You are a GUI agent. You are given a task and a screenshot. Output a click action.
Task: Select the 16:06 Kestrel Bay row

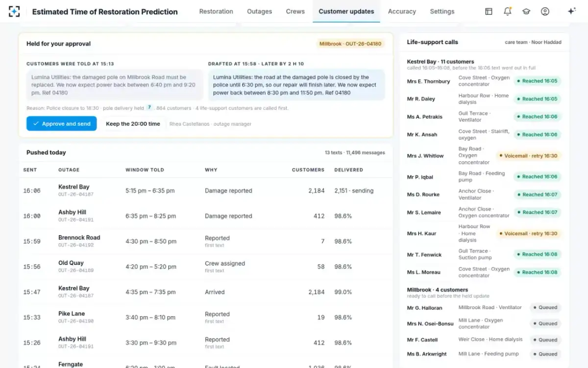pos(206,190)
